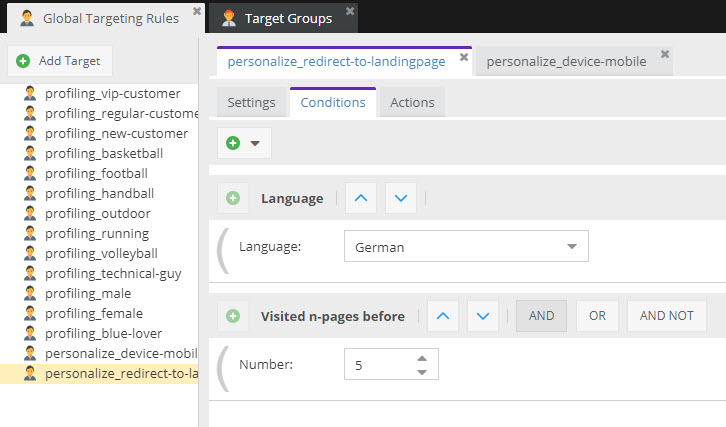726x427 pixels.
Task: Increase the Number value with up arrow
Action: tap(422, 358)
